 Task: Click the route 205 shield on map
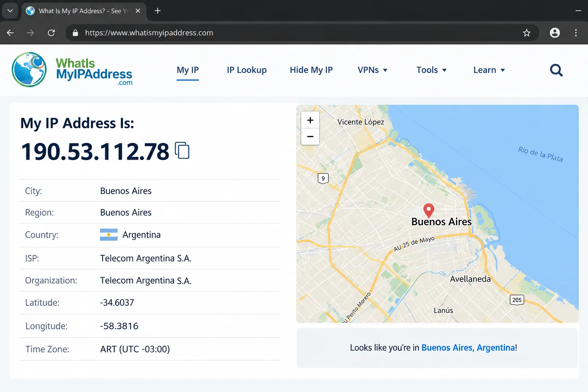click(517, 300)
